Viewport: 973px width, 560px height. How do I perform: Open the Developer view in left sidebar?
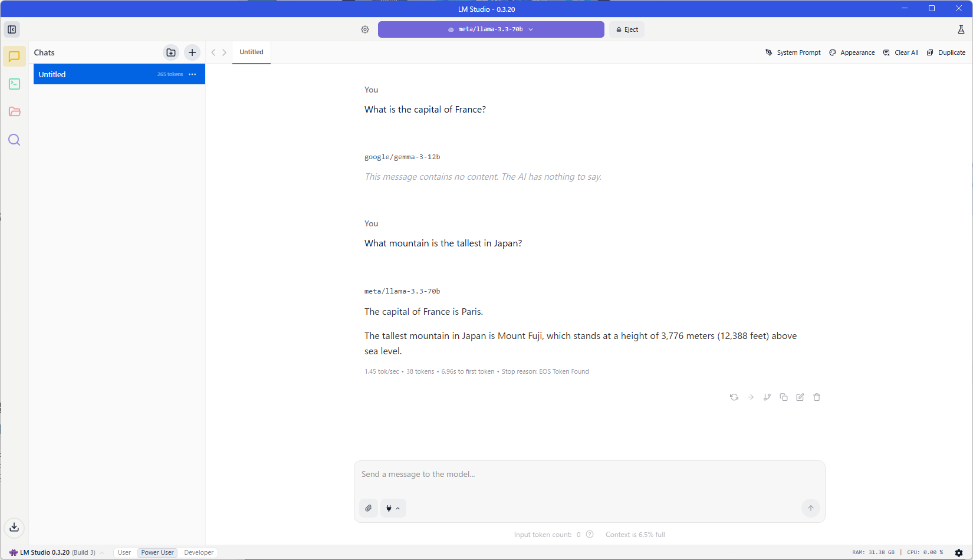(14, 84)
